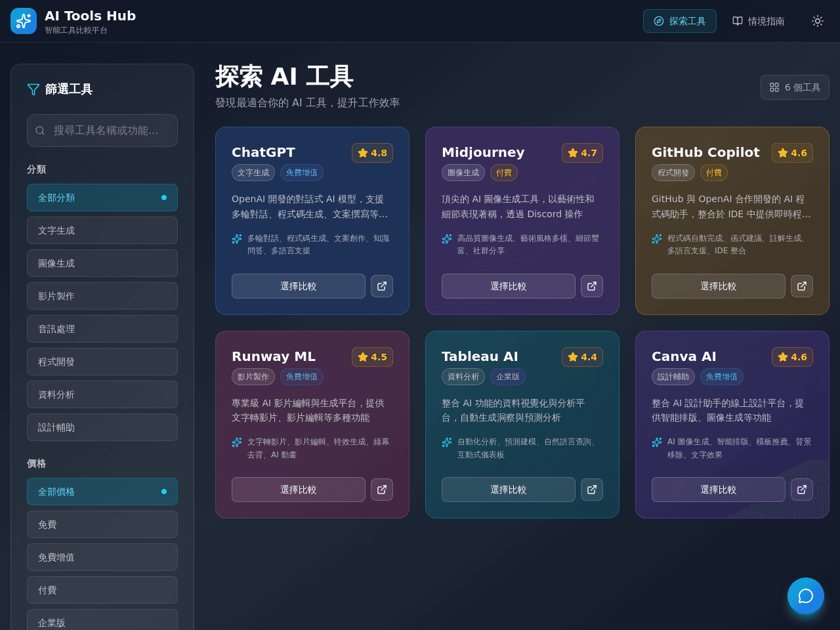The image size is (840, 630).
Task: Open Midjourney external link icon
Action: (x=592, y=286)
